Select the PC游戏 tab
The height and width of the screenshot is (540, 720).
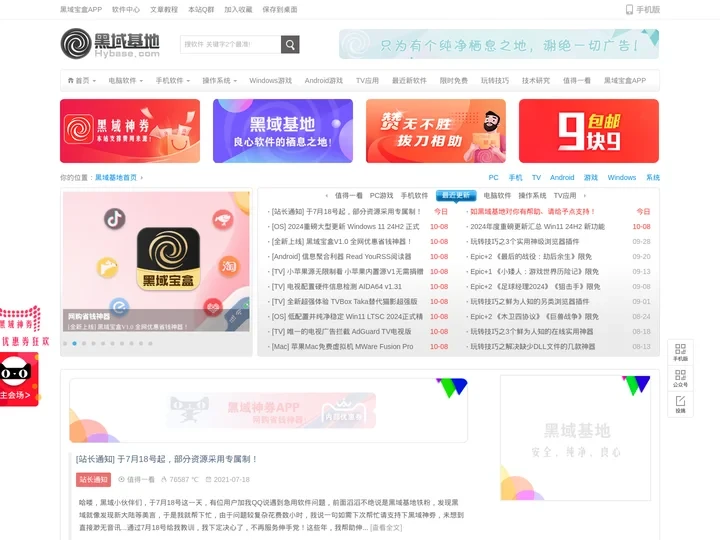381,196
